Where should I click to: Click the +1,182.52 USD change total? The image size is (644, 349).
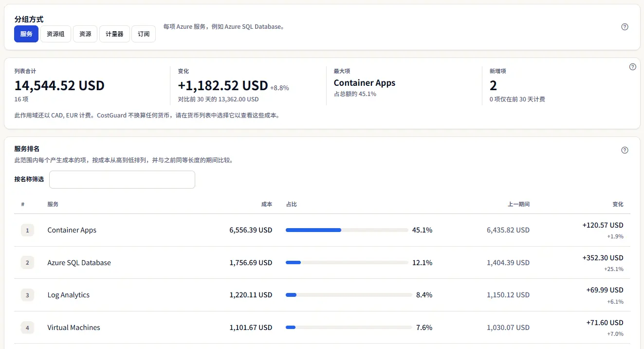click(x=223, y=86)
